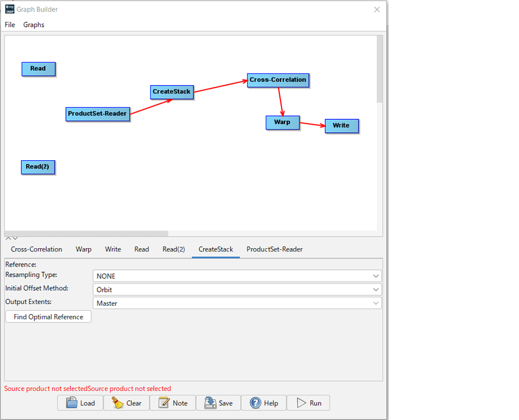
Task: Collapse the settings panel with the up chevron
Action: [x=8, y=237]
